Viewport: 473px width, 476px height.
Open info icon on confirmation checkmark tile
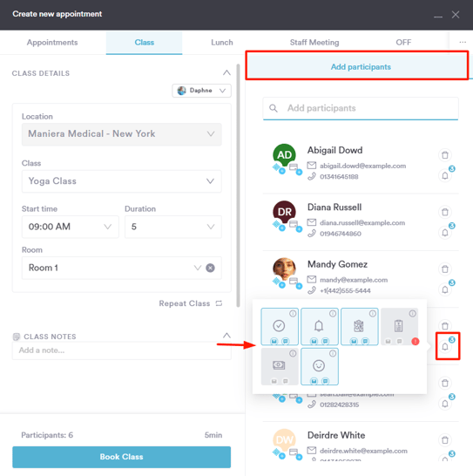[x=293, y=314]
